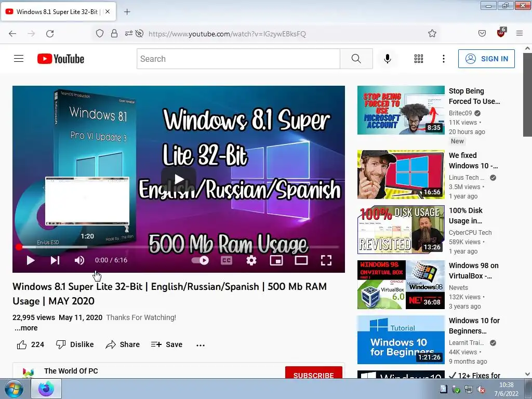Play the video with the control bar play button
The height and width of the screenshot is (399, 532).
point(31,260)
